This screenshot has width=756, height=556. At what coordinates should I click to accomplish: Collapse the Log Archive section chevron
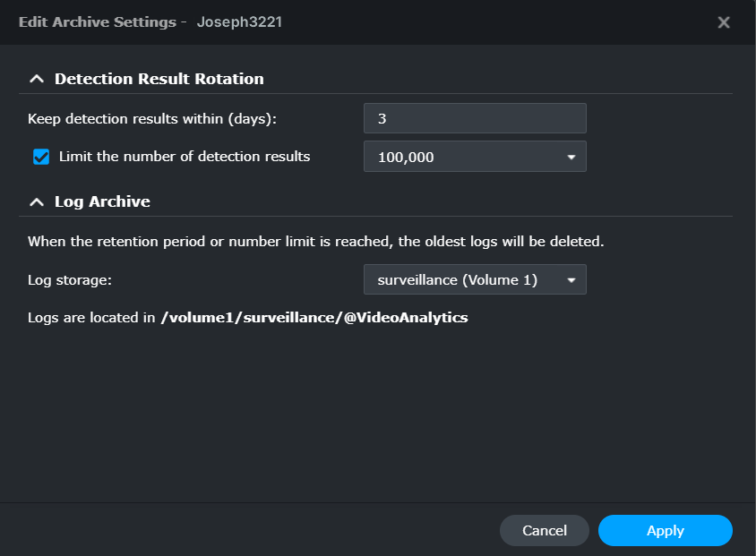(x=36, y=201)
